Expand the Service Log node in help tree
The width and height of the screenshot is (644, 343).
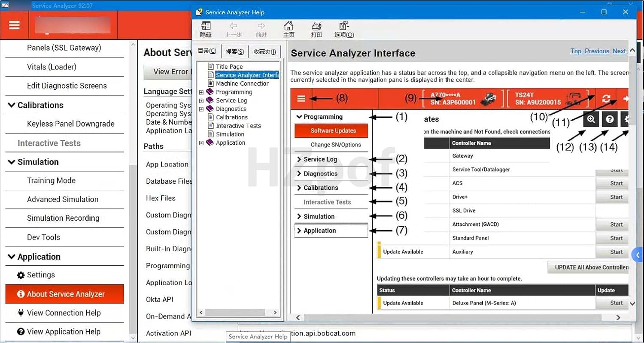click(x=201, y=100)
